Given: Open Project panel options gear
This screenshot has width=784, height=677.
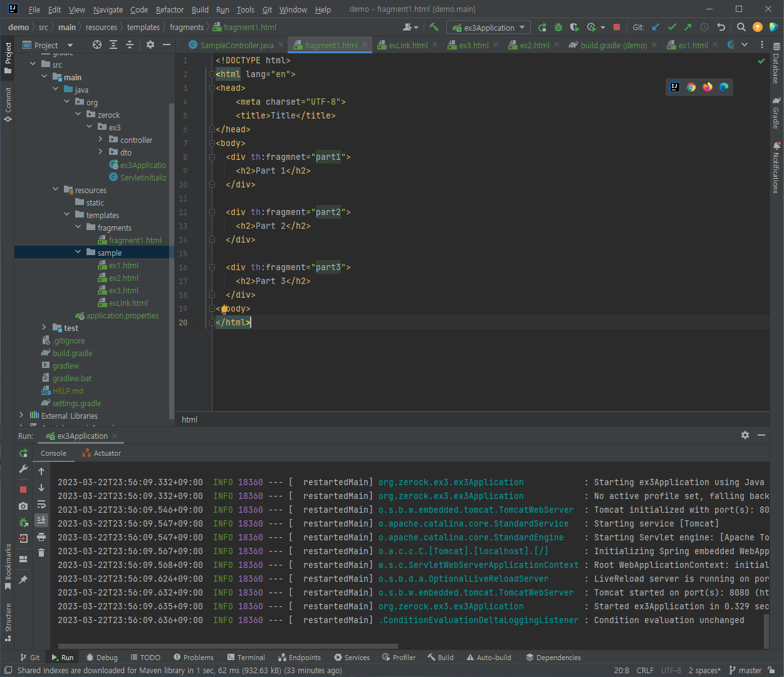Looking at the screenshot, I should pyautogui.click(x=150, y=45).
